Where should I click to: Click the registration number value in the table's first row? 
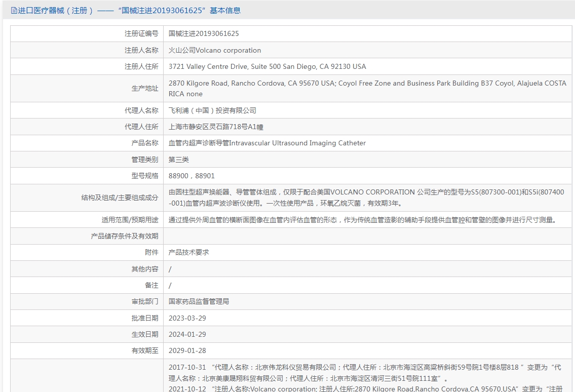click(x=204, y=34)
